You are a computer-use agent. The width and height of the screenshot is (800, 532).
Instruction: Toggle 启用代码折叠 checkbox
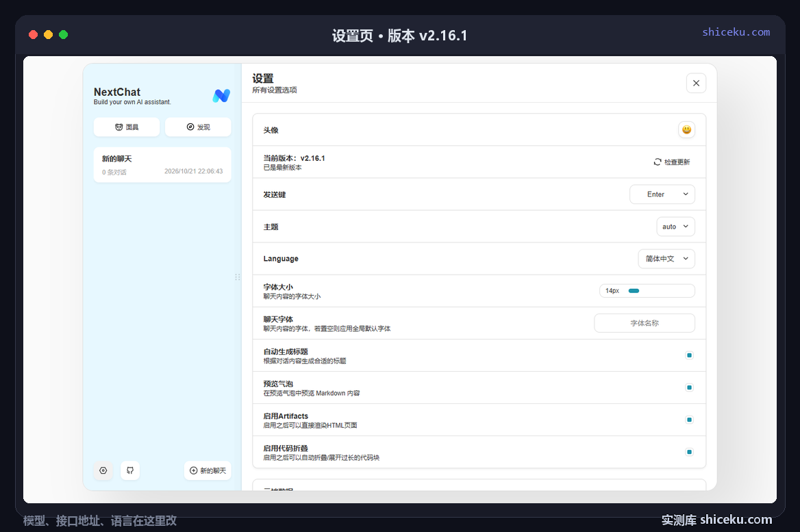coord(689,451)
